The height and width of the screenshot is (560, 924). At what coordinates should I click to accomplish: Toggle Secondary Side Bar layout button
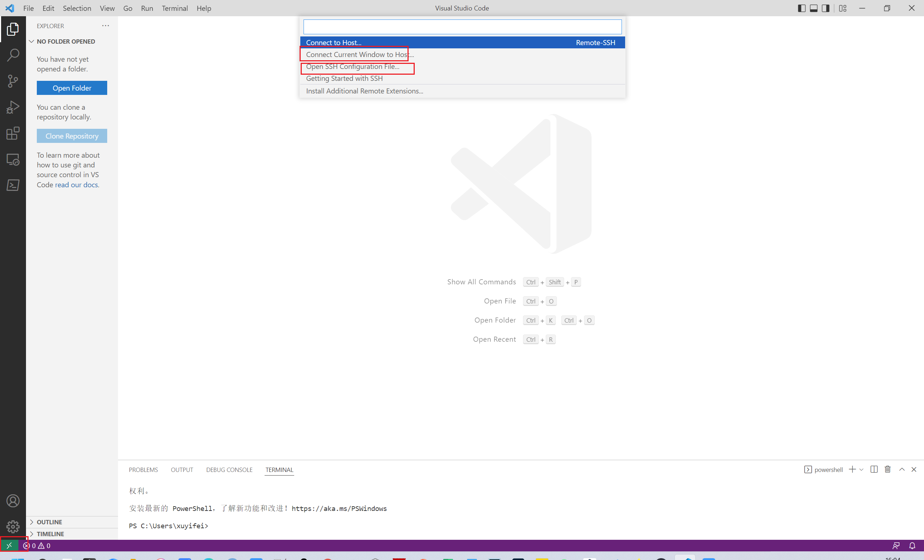coord(825,8)
